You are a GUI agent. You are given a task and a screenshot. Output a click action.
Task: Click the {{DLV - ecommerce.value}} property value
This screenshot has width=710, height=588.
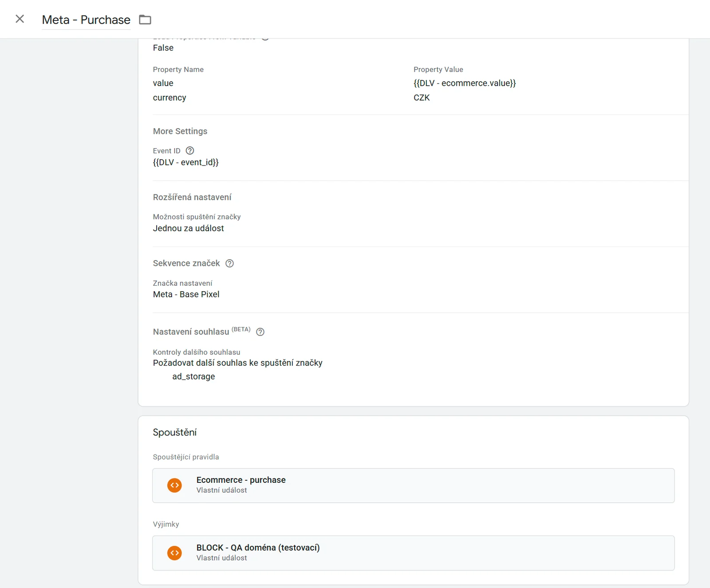point(465,83)
